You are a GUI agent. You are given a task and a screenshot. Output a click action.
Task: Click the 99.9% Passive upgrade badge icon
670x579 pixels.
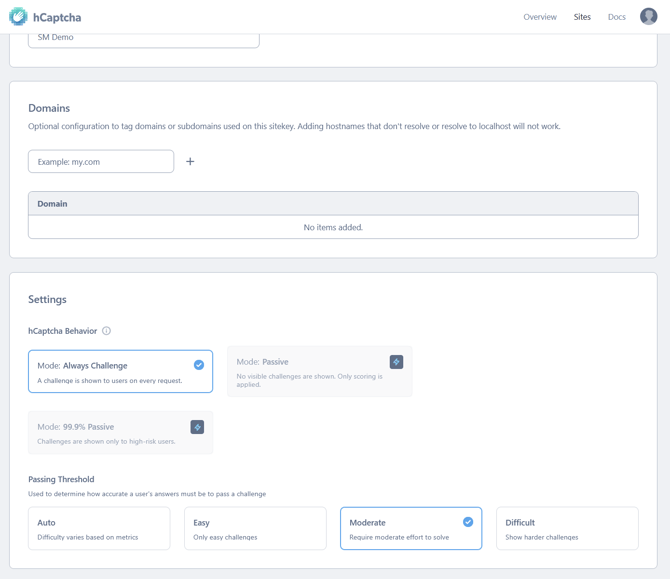pyautogui.click(x=197, y=427)
